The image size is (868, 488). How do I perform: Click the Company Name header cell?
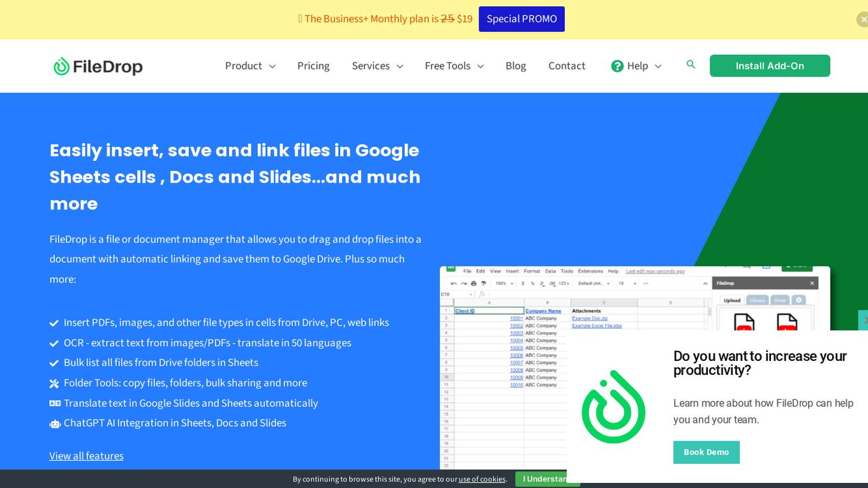tap(547, 310)
